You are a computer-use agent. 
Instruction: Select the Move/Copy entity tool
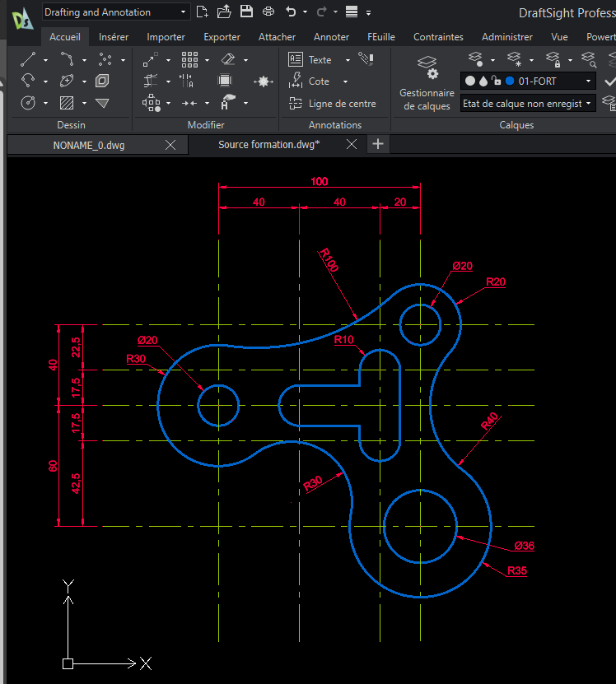[151, 59]
